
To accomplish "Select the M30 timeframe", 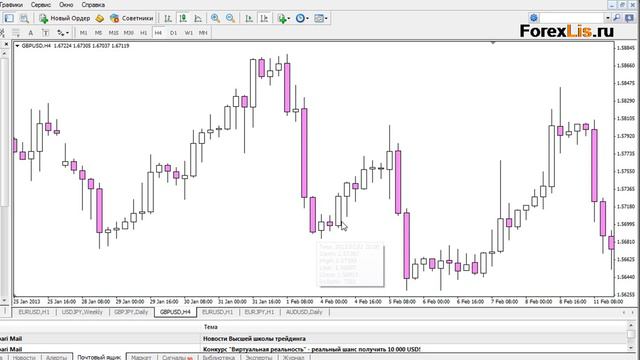I will [129, 33].
